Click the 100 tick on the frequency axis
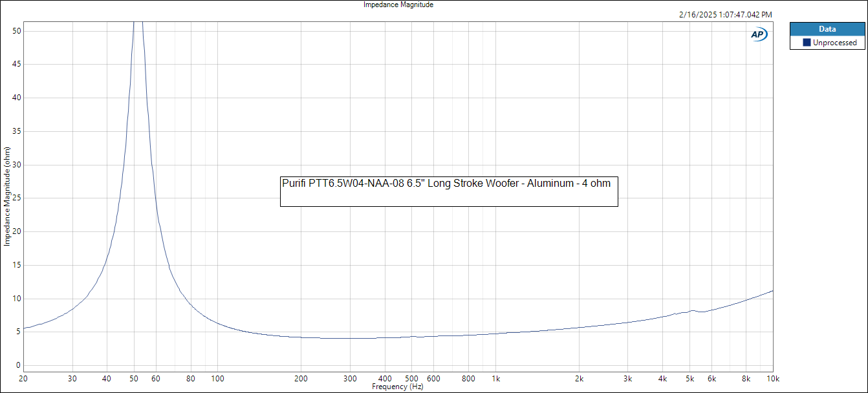Viewport: 868px width, 393px height. tap(217, 378)
